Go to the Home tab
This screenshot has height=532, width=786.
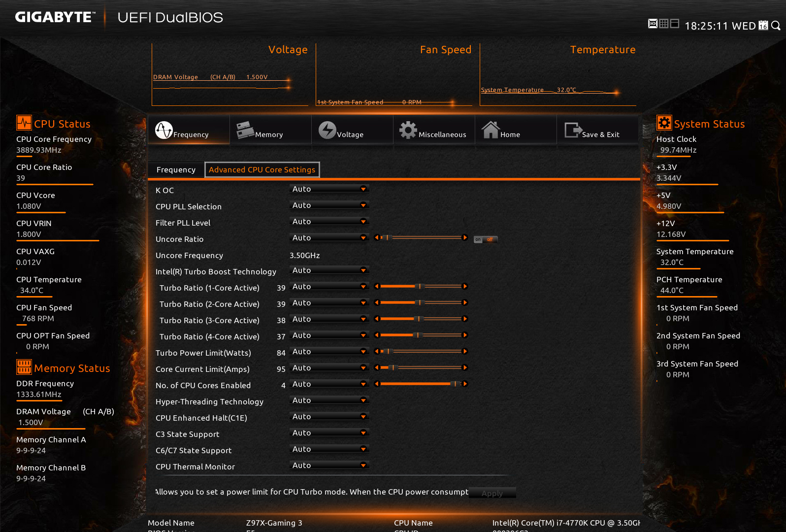pyautogui.click(x=516, y=130)
